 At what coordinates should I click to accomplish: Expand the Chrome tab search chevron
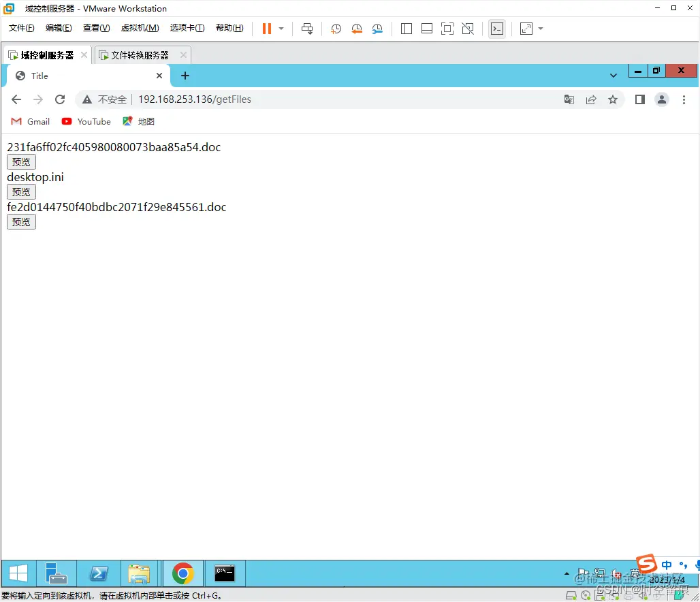pyautogui.click(x=614, y=76)
